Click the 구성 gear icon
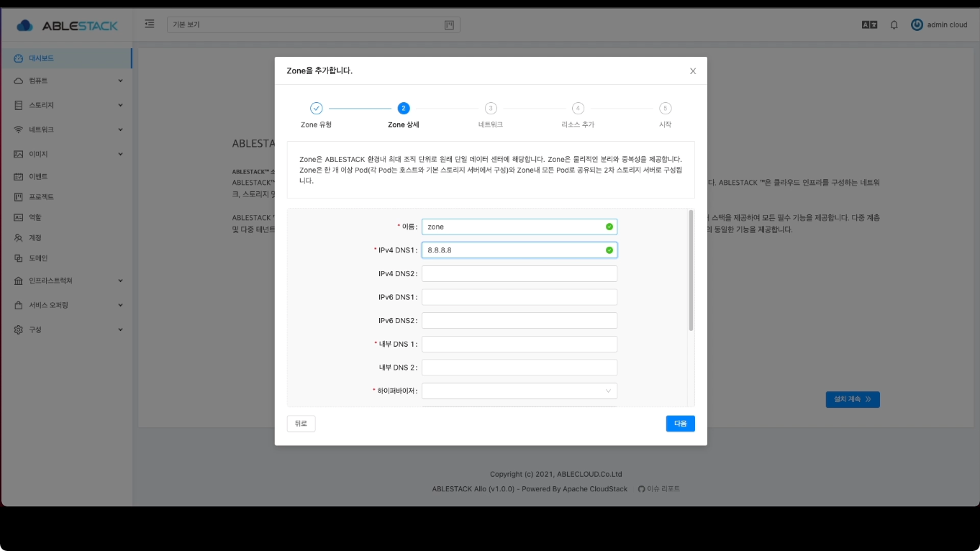This screenshot has height=551, width=980. [x=19, y=329]
